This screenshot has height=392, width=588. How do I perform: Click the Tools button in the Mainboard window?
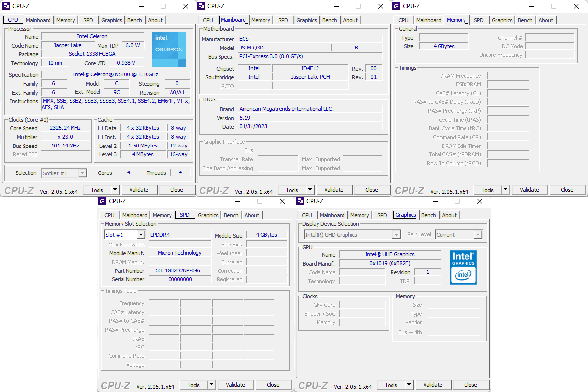point(292,190)
